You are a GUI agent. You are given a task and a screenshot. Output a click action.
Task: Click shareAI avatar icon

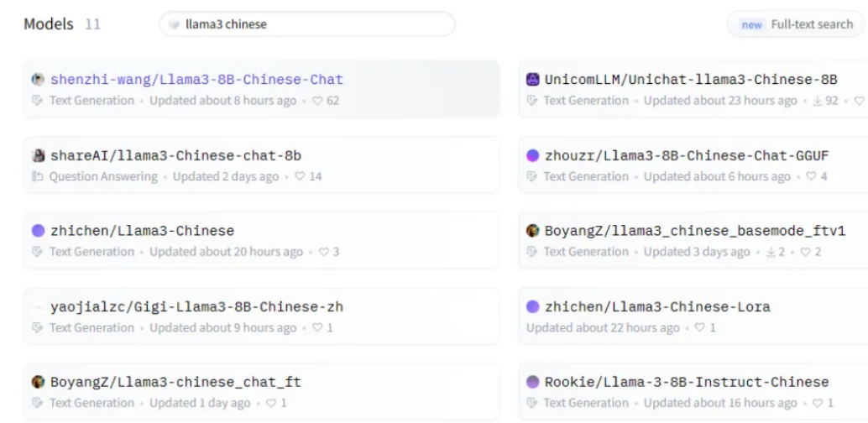coord(38,155)
